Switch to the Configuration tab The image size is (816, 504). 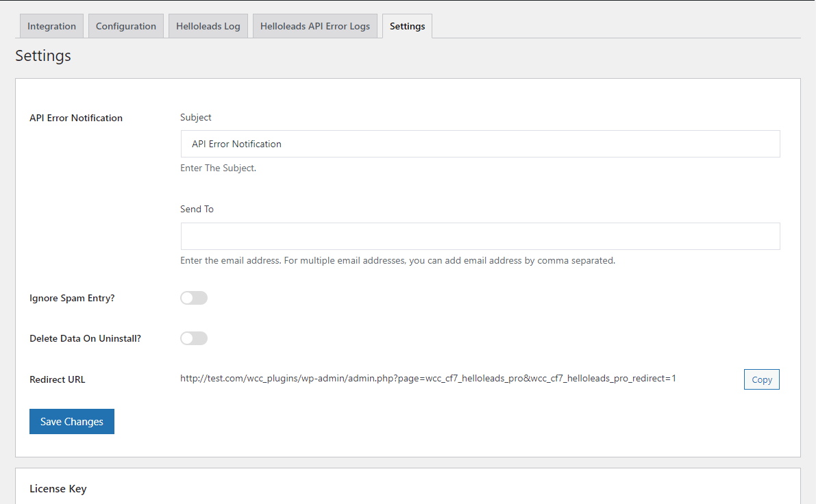tap(126, 26)
